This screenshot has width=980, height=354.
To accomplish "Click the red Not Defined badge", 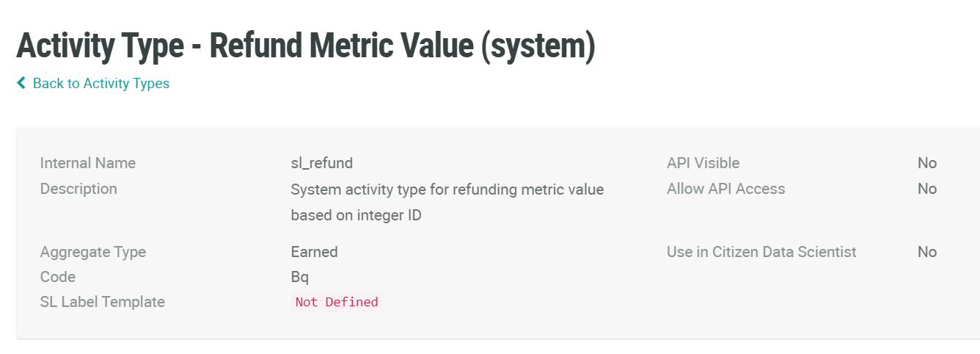I will [x=337, y=302].
